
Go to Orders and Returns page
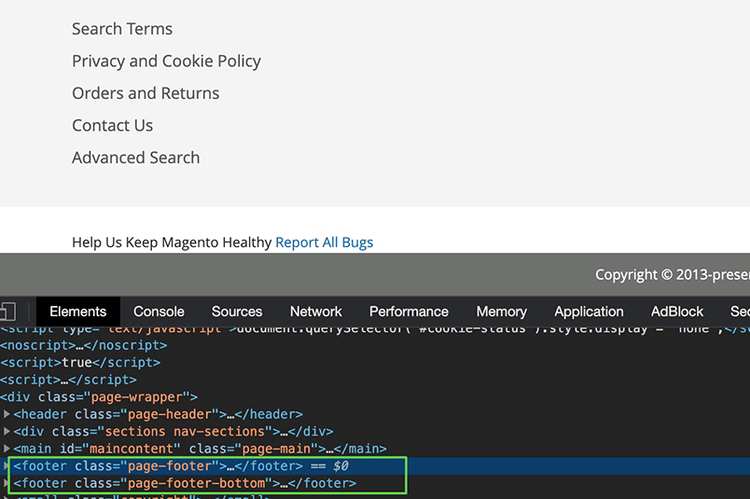(145, 93)
